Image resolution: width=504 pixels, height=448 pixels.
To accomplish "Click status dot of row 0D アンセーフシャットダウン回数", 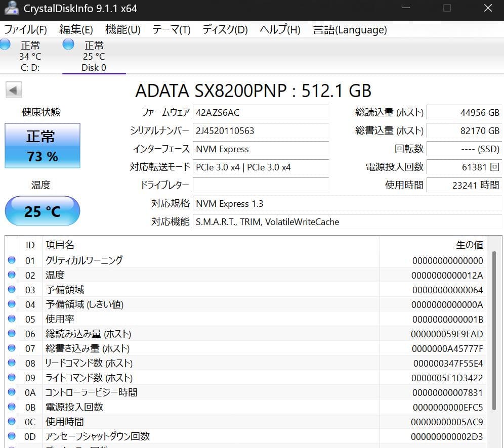I will pyautogui.click(x=12, y=436).
